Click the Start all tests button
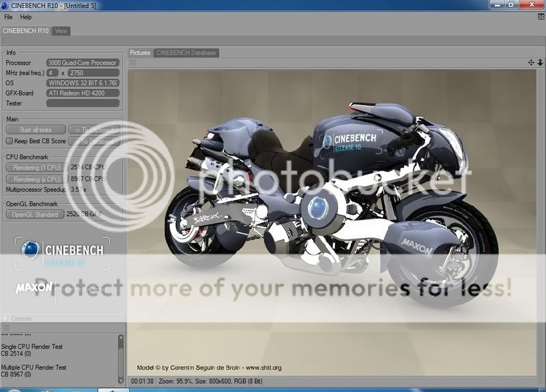Image resolution: width=546 pixels, height=392 pixels. point(35,130)
